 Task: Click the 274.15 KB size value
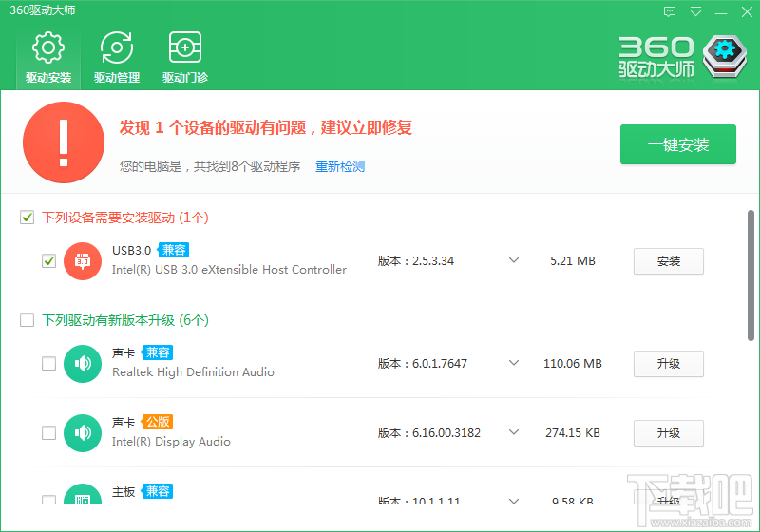pyautogui.click(x=573, y=432)
